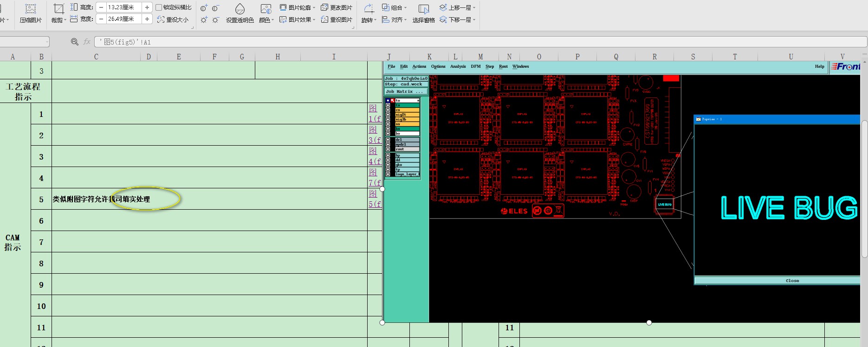The image size is (868, 347).
Task: Open the Rotate (旋转) dropdown arrow
Action: coord(375,20)
